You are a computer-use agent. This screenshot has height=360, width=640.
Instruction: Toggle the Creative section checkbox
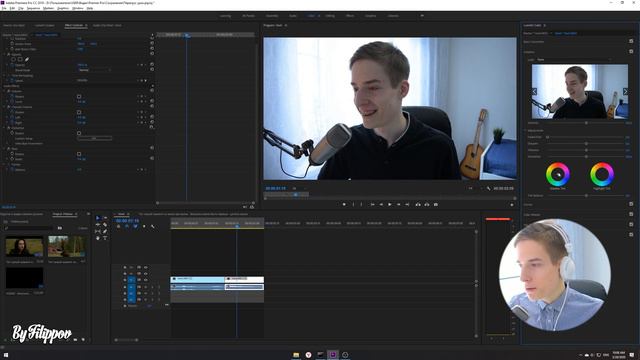(x=631, y=51)
